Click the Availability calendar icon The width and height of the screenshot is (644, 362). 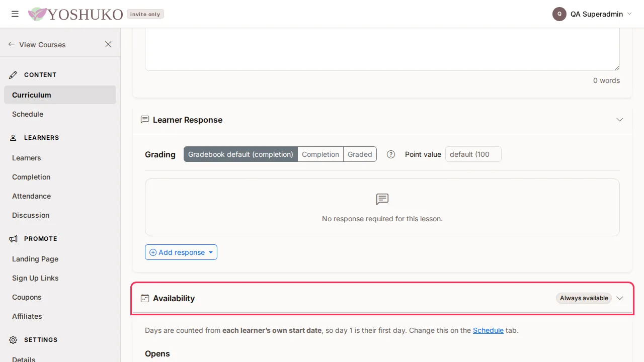pos(145,298)
